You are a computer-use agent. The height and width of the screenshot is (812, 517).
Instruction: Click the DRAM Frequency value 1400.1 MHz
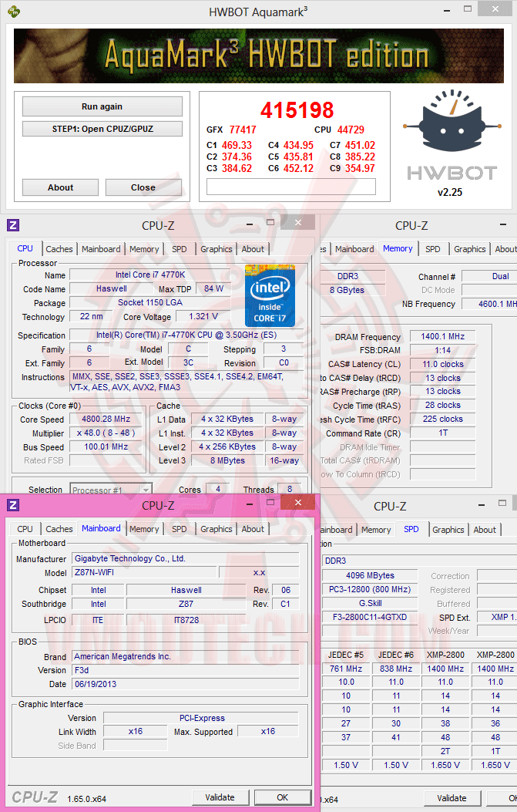pyautogui.click(x=442, y=337)
